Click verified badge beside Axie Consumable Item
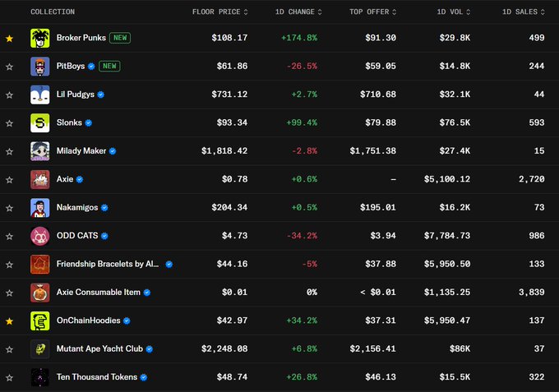This screenshot has height=392, width=559. click(147, 293)
